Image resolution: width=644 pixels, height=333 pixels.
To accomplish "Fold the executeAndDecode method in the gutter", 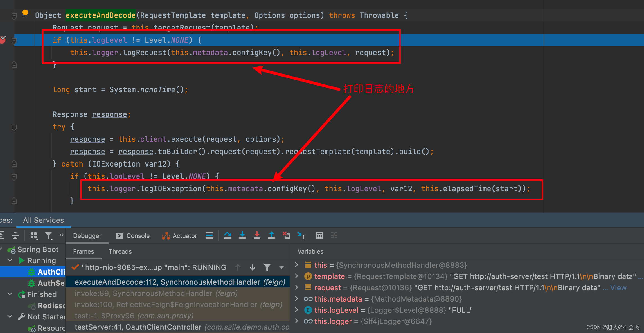I will pos(14,16).
